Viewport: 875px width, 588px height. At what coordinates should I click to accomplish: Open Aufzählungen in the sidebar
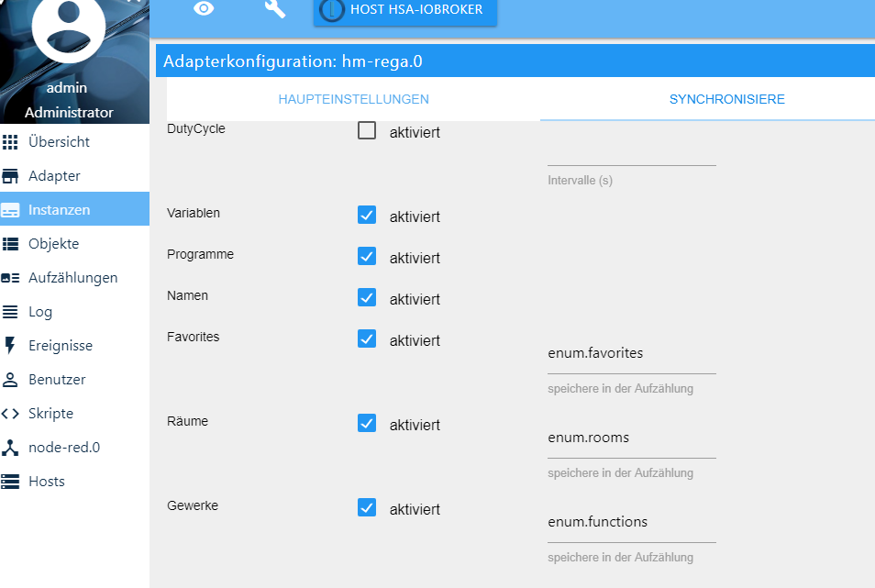tap(75, 278)
